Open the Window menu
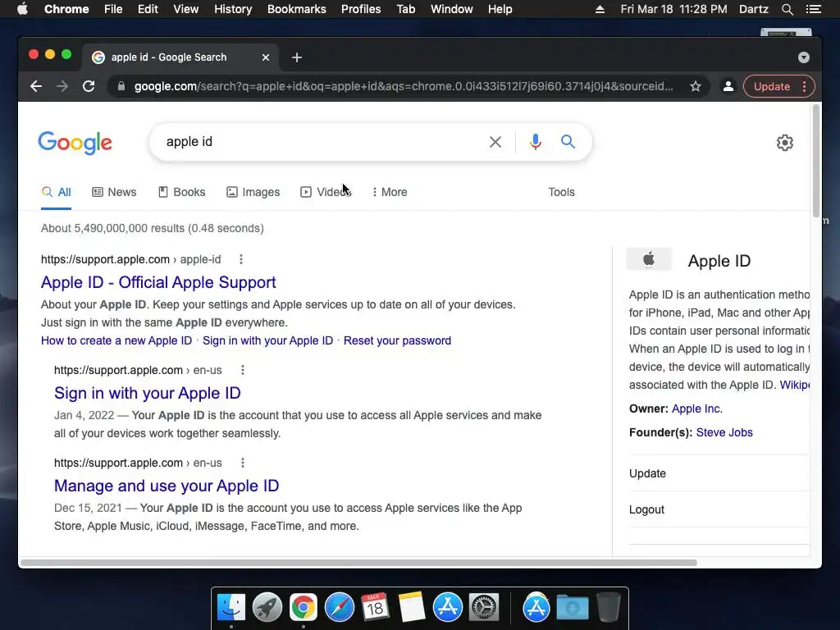Image resolution: width=840 pixels, height=630 pixels. 452,9
